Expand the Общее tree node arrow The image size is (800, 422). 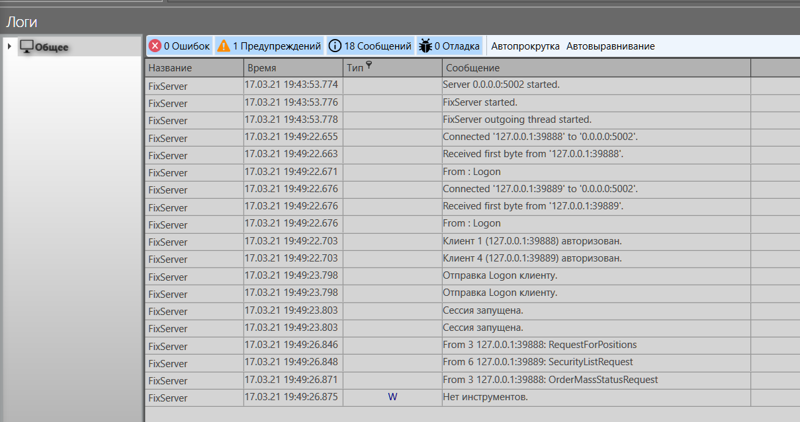click(x=10, y=46)
